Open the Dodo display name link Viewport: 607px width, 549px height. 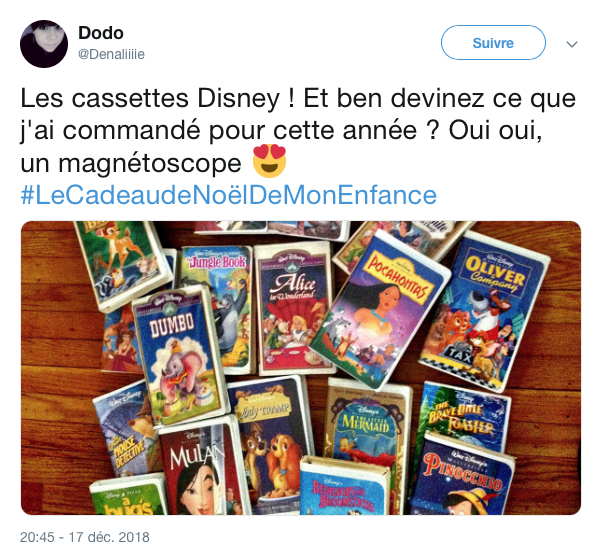101,33
